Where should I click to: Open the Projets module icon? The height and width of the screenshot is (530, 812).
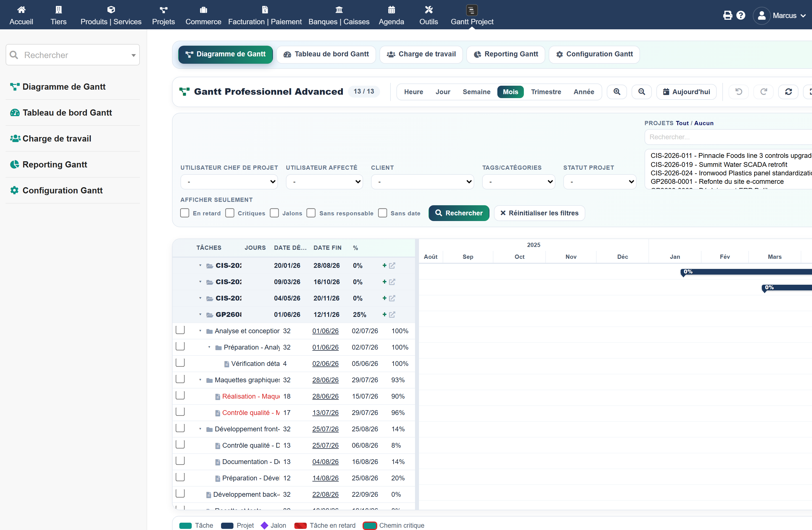(164, 10)
